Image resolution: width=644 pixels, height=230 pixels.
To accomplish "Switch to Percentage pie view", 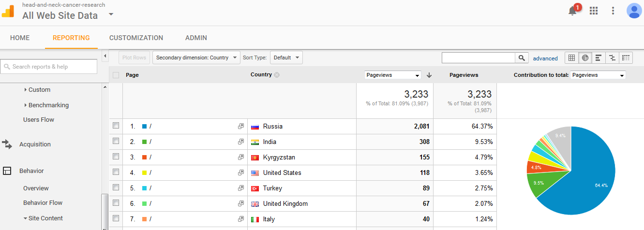I will tap(585, 58).
